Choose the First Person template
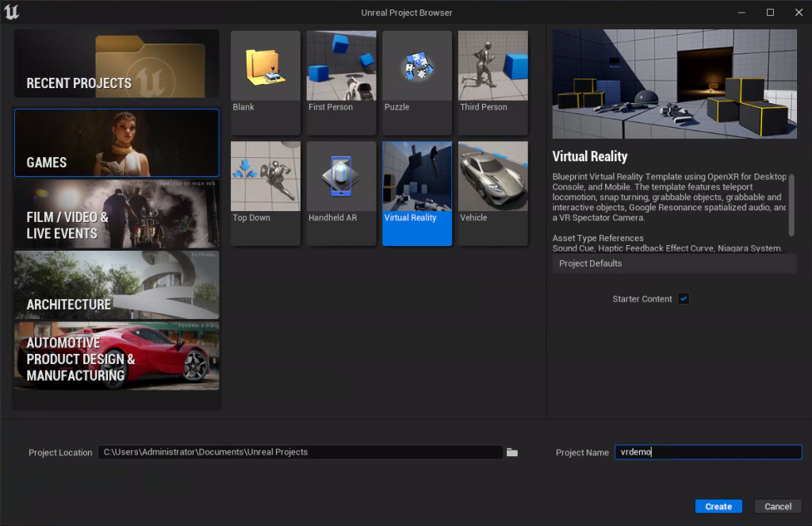 point(341,83)
